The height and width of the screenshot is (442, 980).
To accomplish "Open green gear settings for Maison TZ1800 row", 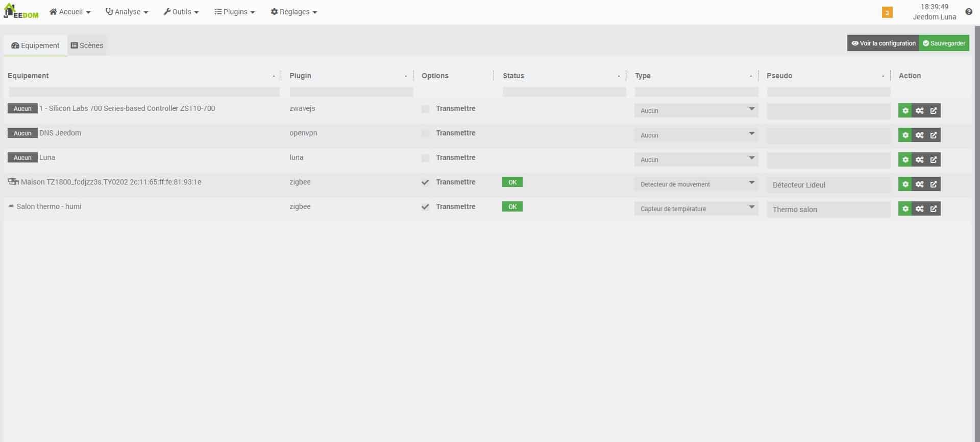I will (x=905, y=184).
